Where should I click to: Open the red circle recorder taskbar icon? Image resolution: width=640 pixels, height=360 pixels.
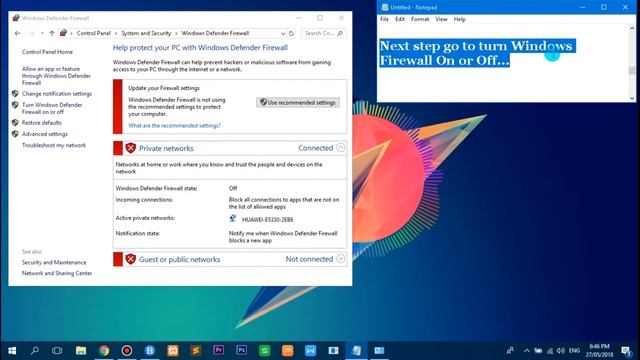127,351
